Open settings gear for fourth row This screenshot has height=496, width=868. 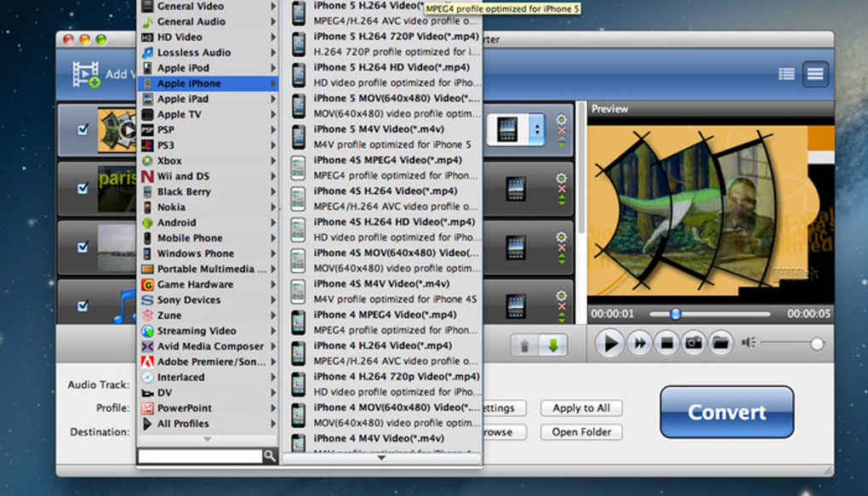[562, 295]
